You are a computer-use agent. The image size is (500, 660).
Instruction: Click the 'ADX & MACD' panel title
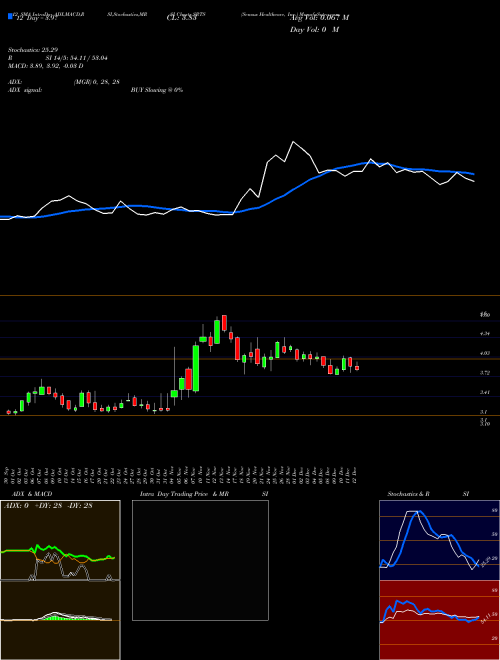pos(32,494)
